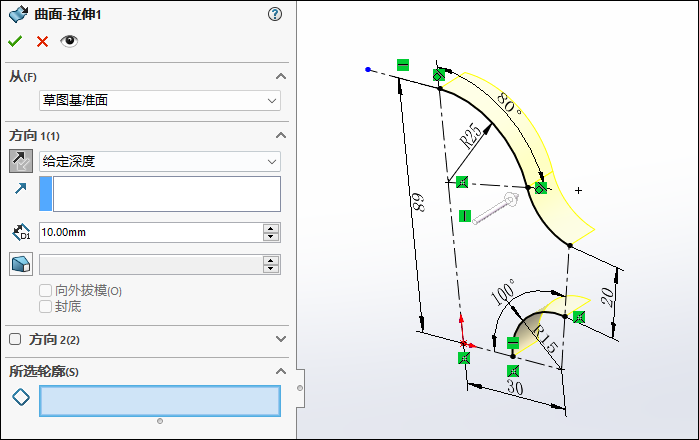Click the panel collapse handle on divider
Viewport: 699px width, 440px height.
pos(300,388)
